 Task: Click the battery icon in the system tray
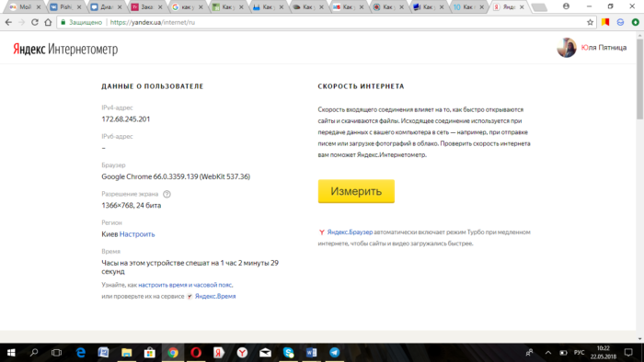(563, 353)
